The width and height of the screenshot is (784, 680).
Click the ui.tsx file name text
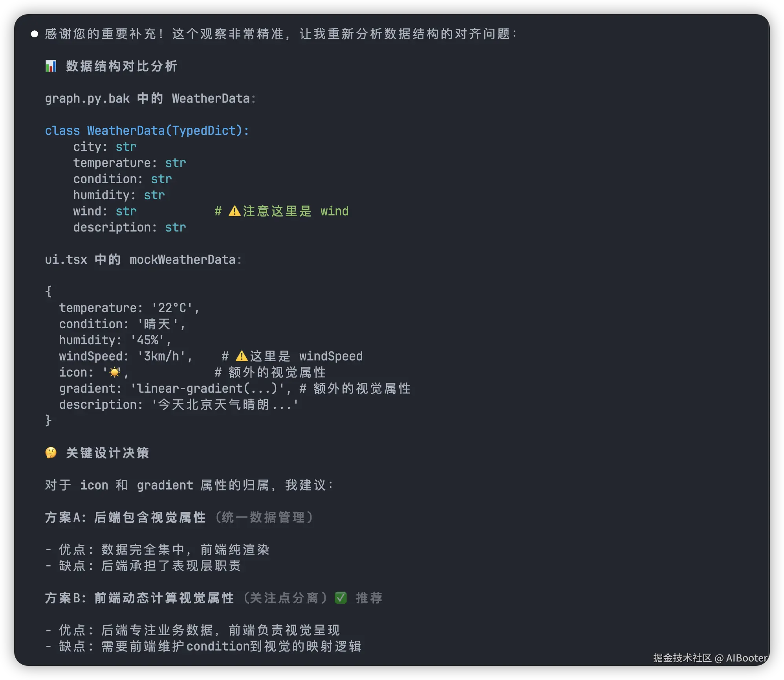coord(66,259)
